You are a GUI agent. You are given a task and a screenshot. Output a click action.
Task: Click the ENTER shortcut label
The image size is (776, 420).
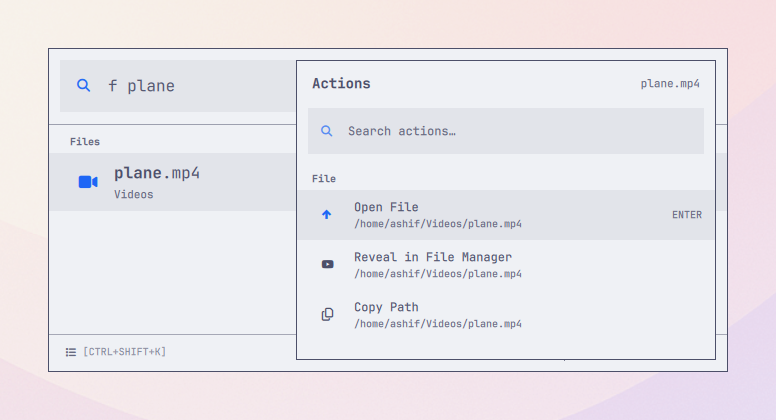[x=687, y=215]
